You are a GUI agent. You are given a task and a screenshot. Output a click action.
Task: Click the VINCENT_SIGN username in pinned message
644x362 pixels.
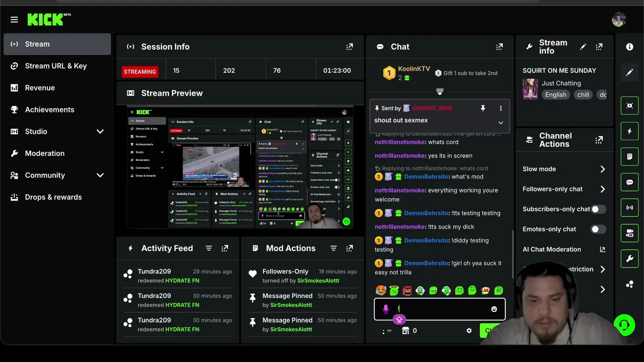tap(432, 108)
